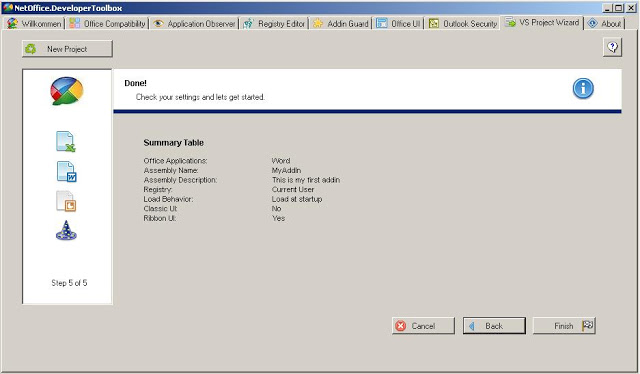
Task: Switch to Office Compatibility tab
Action: pyautogui.click(x=107, y=24)
